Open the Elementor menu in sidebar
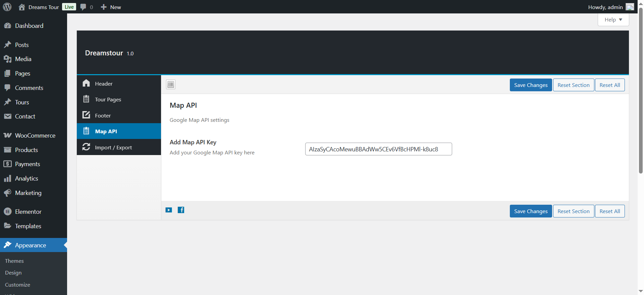This screenshot has height=295, width=644. 28,212
